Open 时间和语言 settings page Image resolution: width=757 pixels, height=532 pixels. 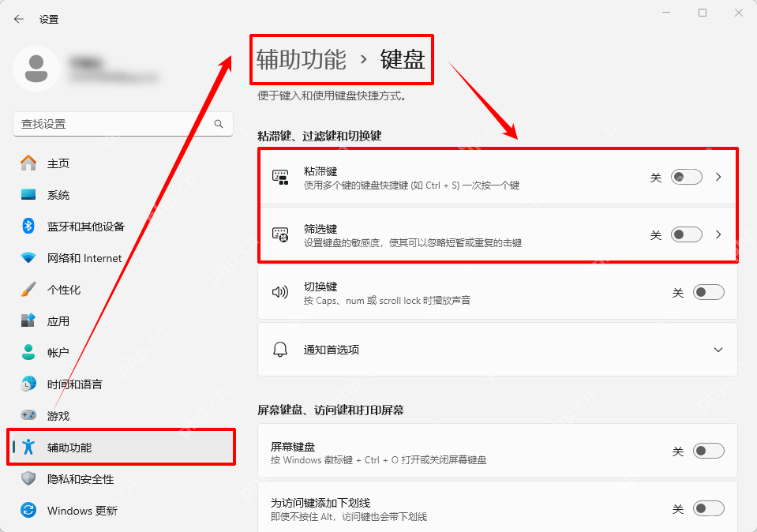(x=123, y=384)
